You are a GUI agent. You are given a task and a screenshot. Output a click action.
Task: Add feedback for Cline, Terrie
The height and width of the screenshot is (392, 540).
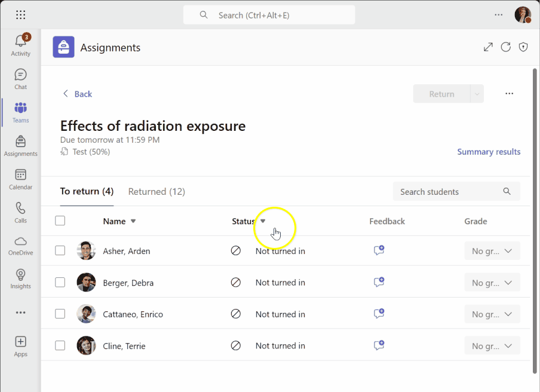[x=379, y=345]
